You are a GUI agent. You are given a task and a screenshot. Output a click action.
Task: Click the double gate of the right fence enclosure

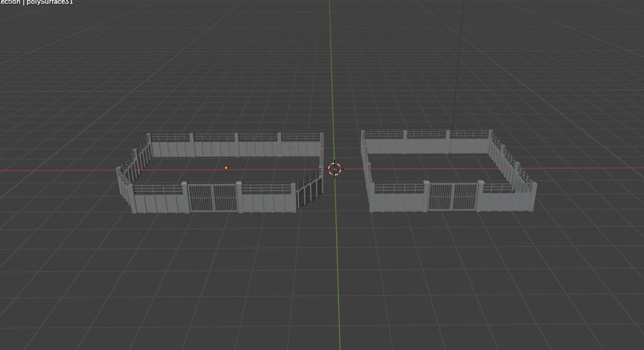pyautogui.click(x=453, y=197)
